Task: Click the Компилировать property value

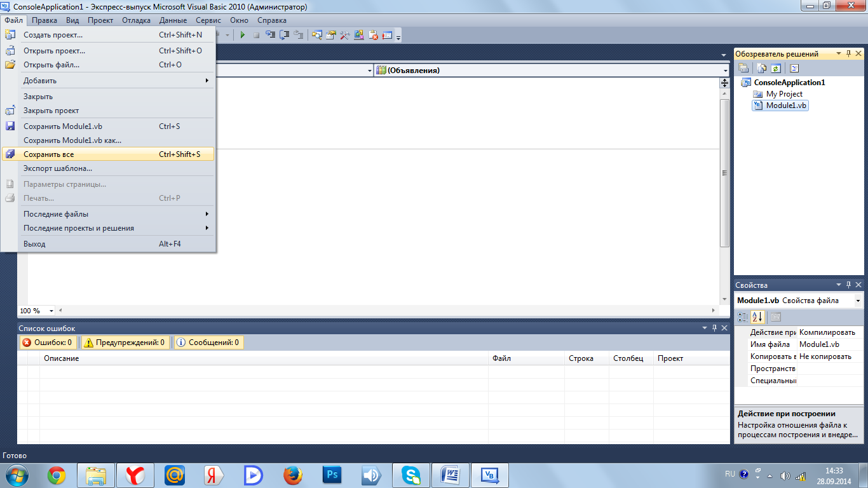Action: click(830, 332)
